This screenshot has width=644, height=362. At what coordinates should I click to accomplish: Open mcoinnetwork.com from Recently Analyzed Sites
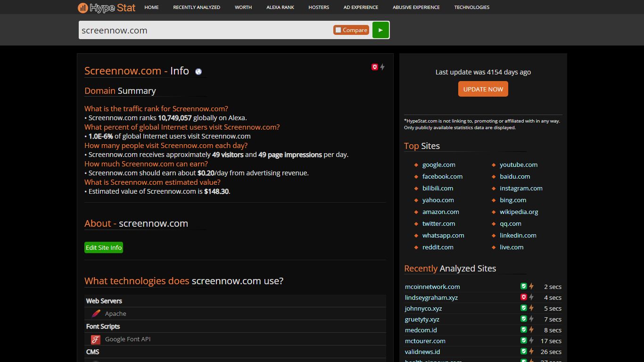pyautogui.click(x=432, y=287)
